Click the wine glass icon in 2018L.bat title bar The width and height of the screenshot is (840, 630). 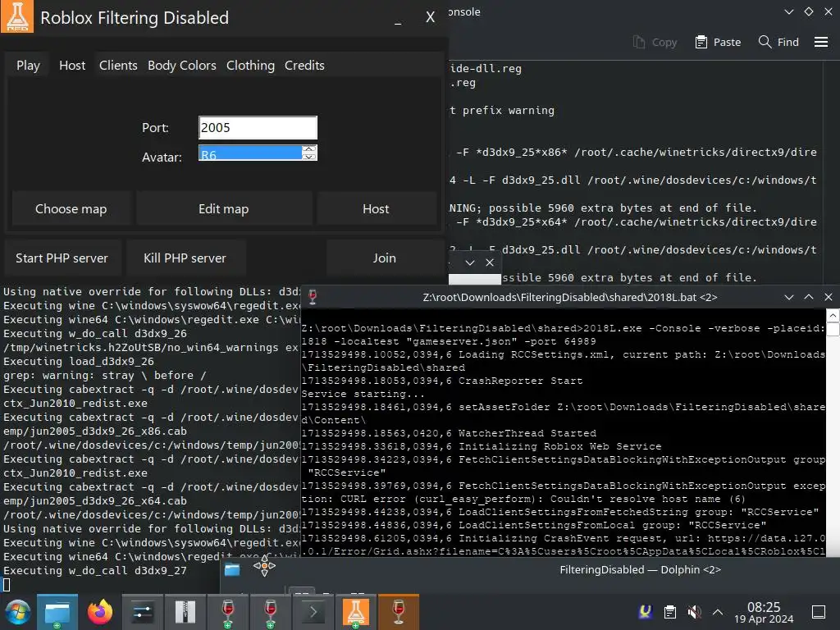[x=313, y=297]
